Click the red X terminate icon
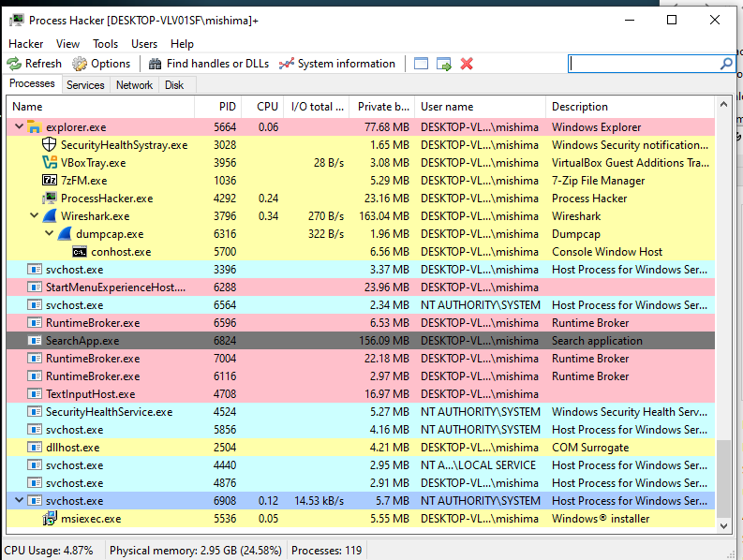 [467, 64]
